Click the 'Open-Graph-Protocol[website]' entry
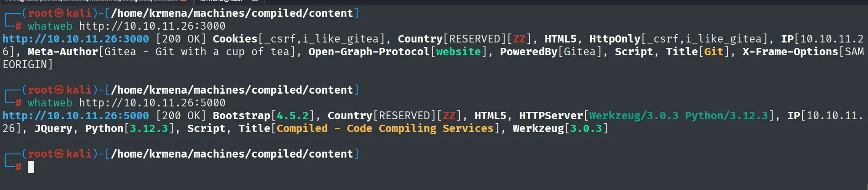The image size is (868, 190). (398, 52)
